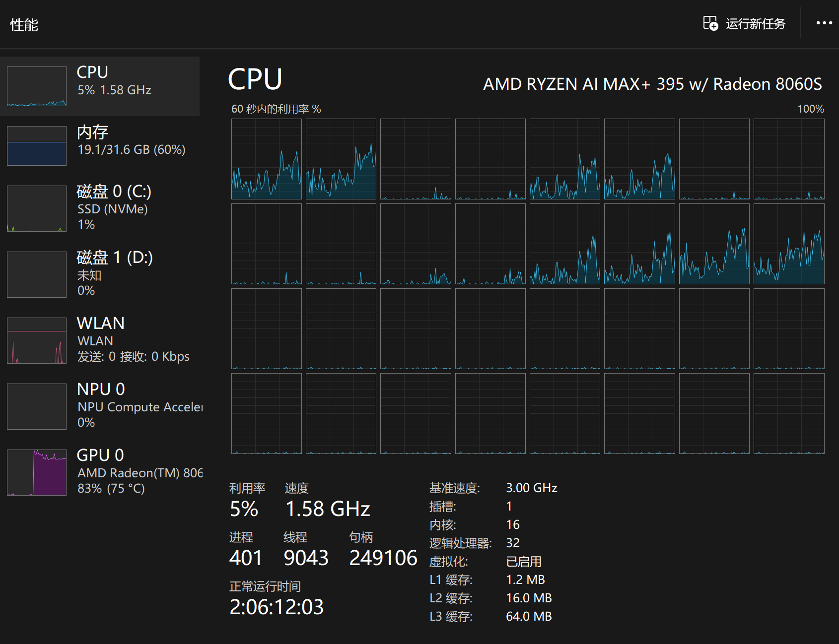Click the SSD (NVMe) disk type label
This screenshot has width=839, height=644.
(113, 209)
